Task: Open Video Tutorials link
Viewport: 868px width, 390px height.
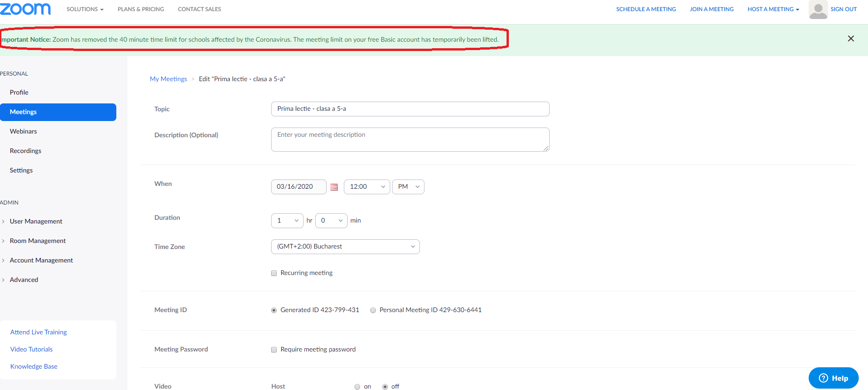Action: click(32, 349)
